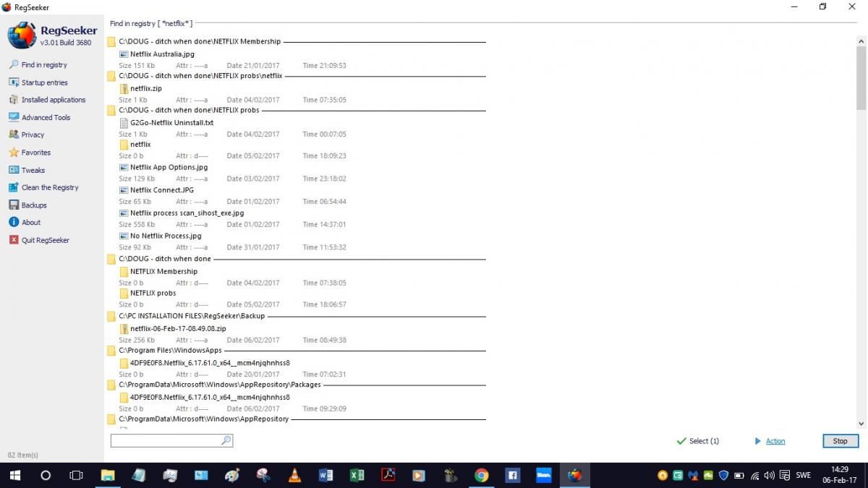Click the red Quit RegSeeker icon
Viewport: 868px width, 488px height.
(14, 240)
